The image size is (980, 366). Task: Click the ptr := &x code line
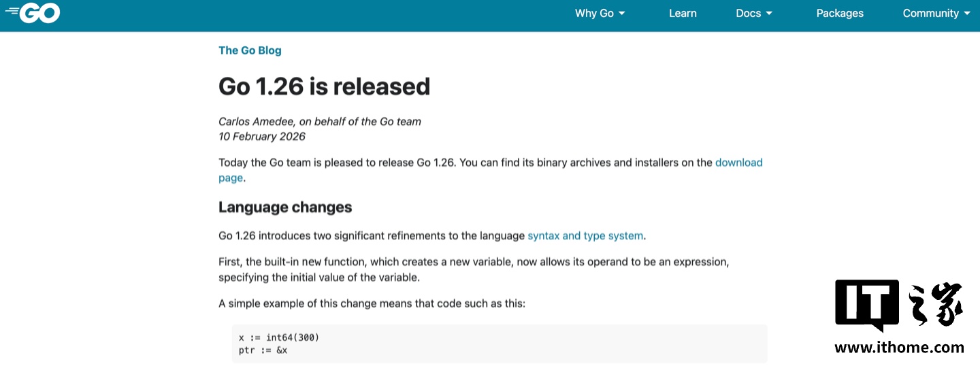click(263, 350)
